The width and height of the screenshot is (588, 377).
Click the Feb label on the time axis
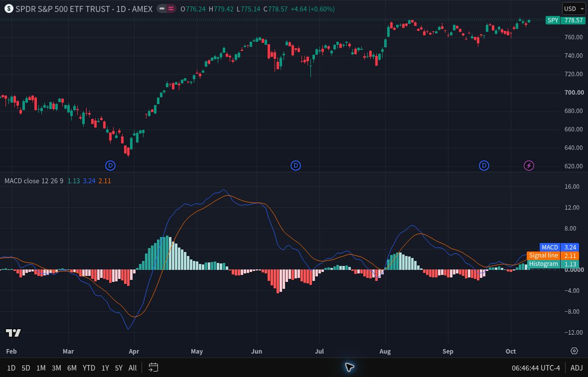11,351
